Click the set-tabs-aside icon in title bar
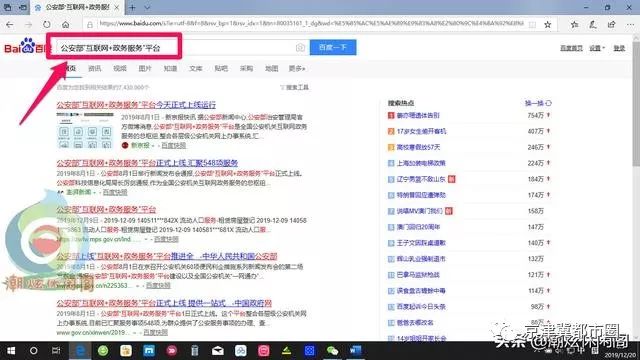Image resolution: width=640 pixels, height=360 pixels. (x=23, y=7)
